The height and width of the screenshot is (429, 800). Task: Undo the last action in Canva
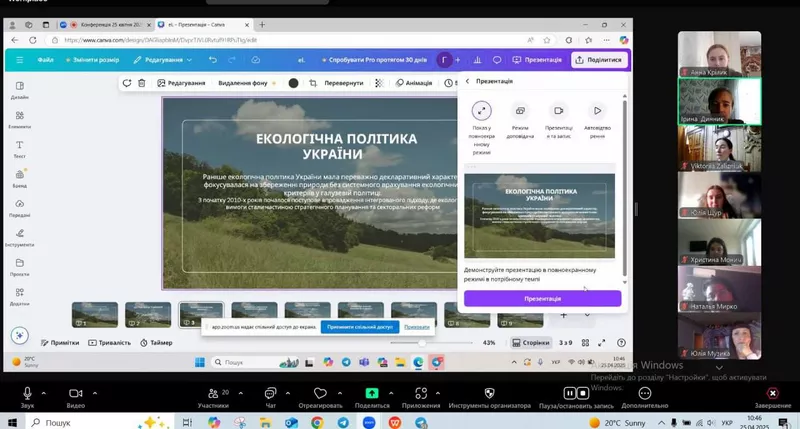(x=213, y=60)
